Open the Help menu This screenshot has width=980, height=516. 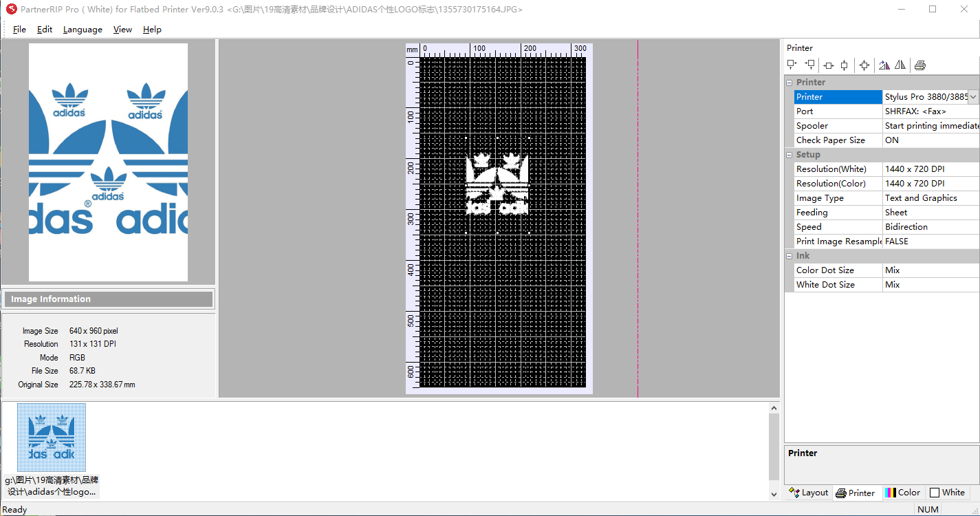click(152, 30)
